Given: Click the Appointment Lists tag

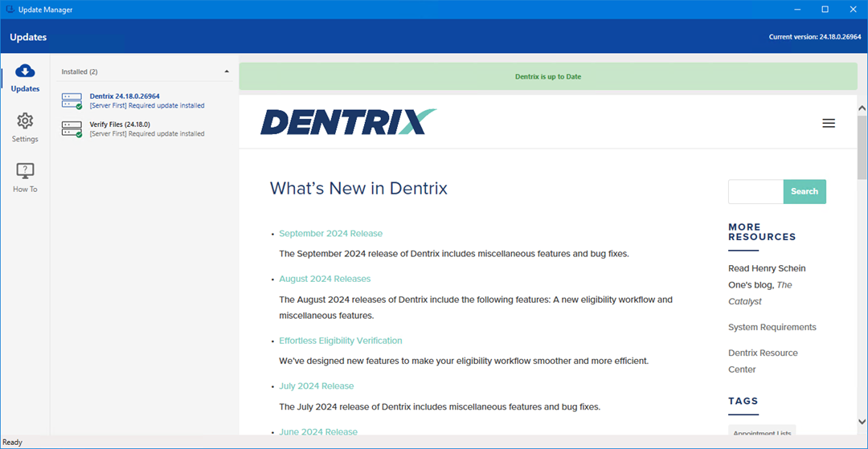Looking at the screenshot, I should pyautogui.click(x=762, y=432).
